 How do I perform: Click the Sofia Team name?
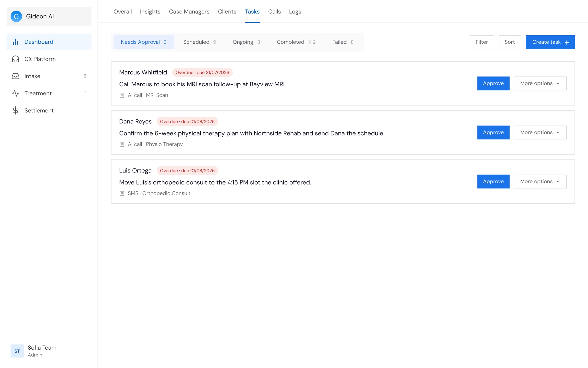click(x=42, y=348)
